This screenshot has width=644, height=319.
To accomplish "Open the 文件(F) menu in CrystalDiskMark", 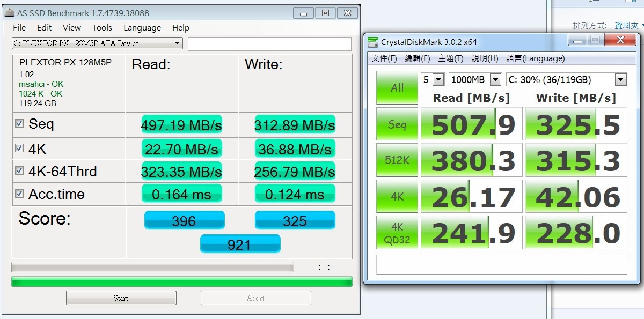I will point(385,58).
